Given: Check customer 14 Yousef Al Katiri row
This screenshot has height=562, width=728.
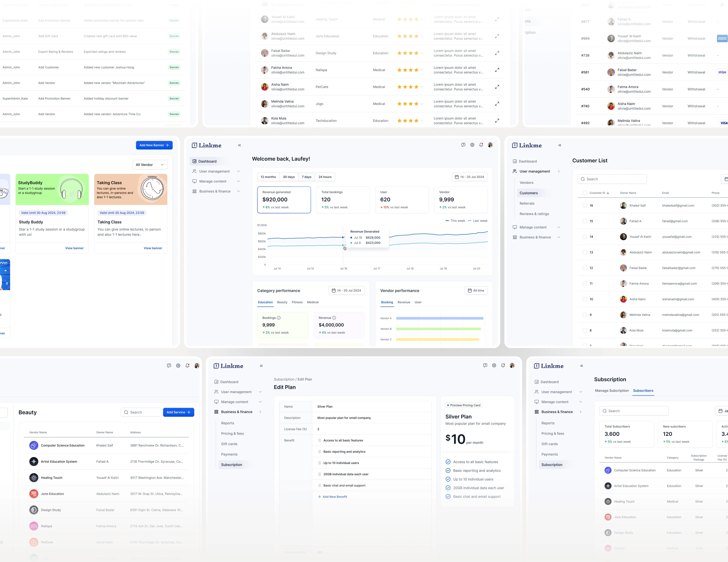Looking at the screenshot, I should 585,237.
